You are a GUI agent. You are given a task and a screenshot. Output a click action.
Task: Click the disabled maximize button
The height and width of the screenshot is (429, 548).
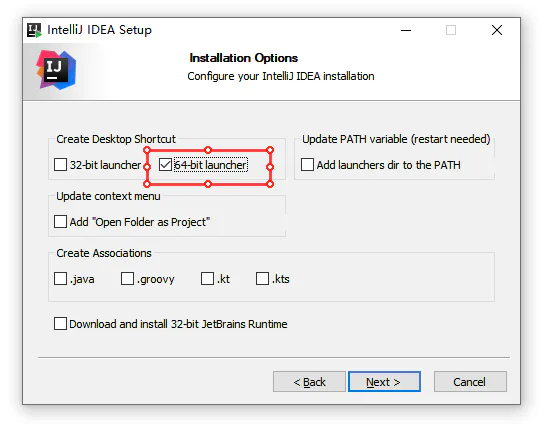point(451,30)
